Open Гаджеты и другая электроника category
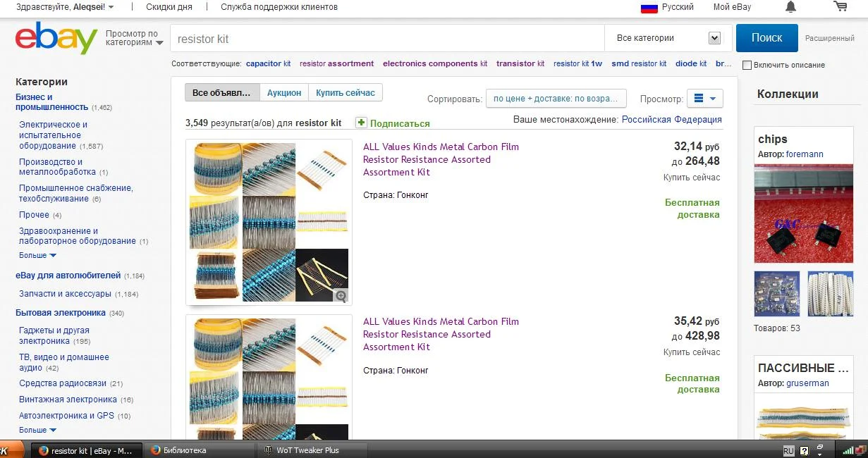 click(x=54, y=335)
